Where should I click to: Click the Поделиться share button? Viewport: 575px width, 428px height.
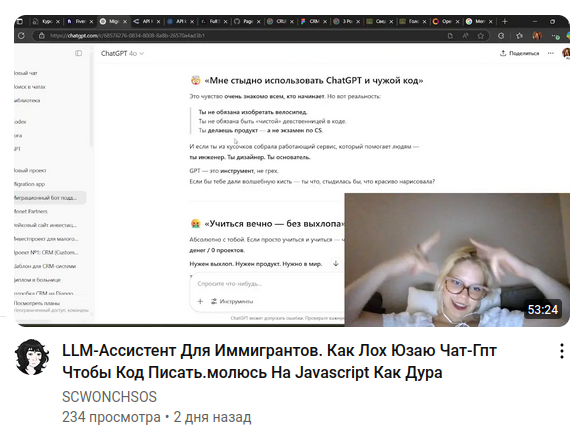click(520, 53)
